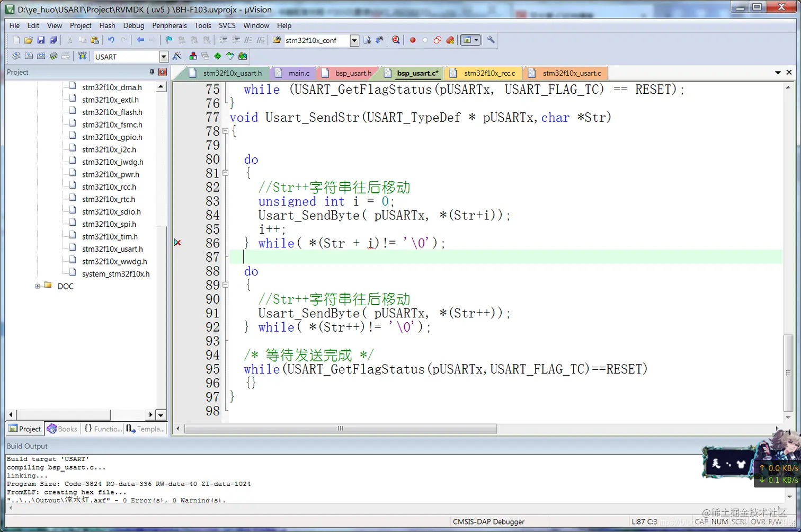Select system_stm32f10x.h in project tree

(x=115, y=274)
